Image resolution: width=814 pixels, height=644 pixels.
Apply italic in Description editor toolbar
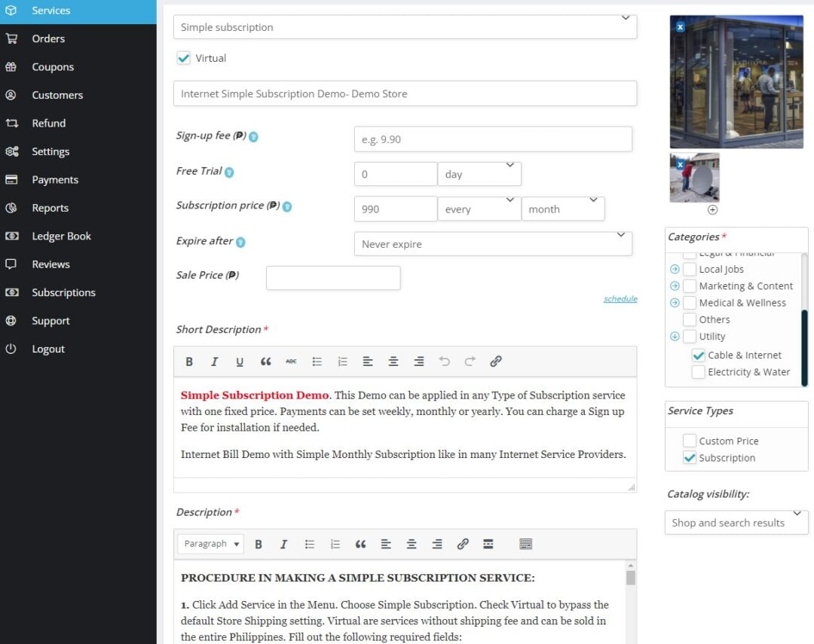click(283, 545)
